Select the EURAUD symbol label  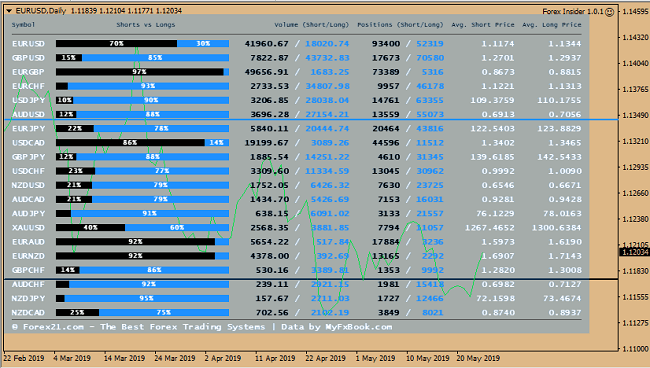point(28,242)
